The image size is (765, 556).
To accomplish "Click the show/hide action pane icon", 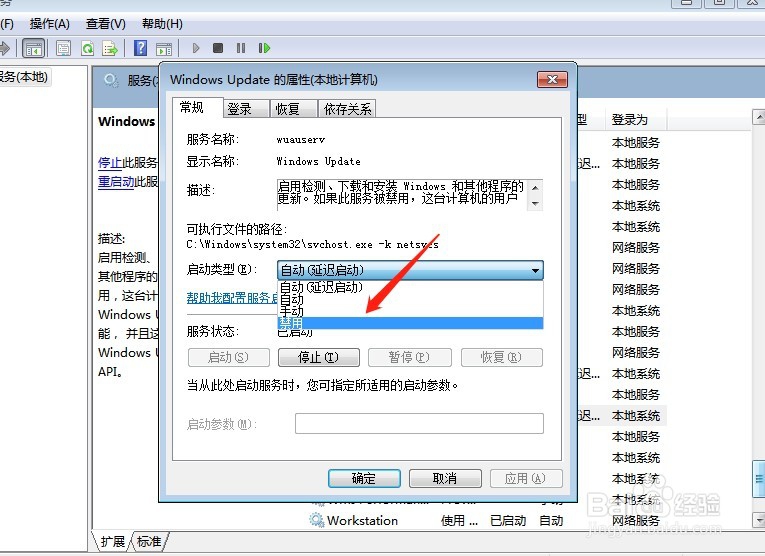I will [164, 48].
